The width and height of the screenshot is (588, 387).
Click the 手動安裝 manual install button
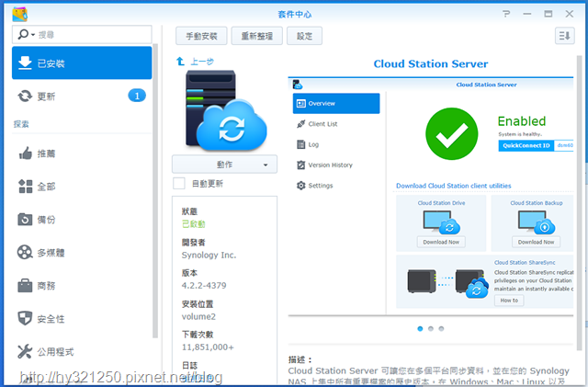click(x=201, y=36)
